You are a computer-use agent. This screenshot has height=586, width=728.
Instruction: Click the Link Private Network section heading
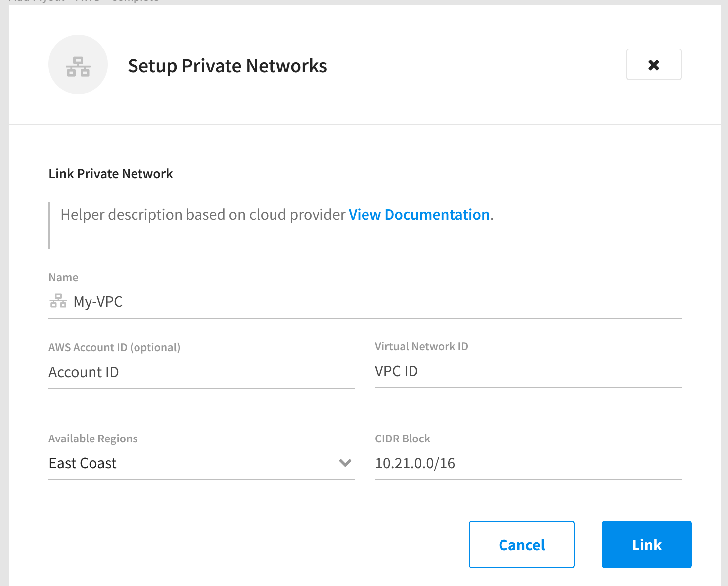[110, 173]
